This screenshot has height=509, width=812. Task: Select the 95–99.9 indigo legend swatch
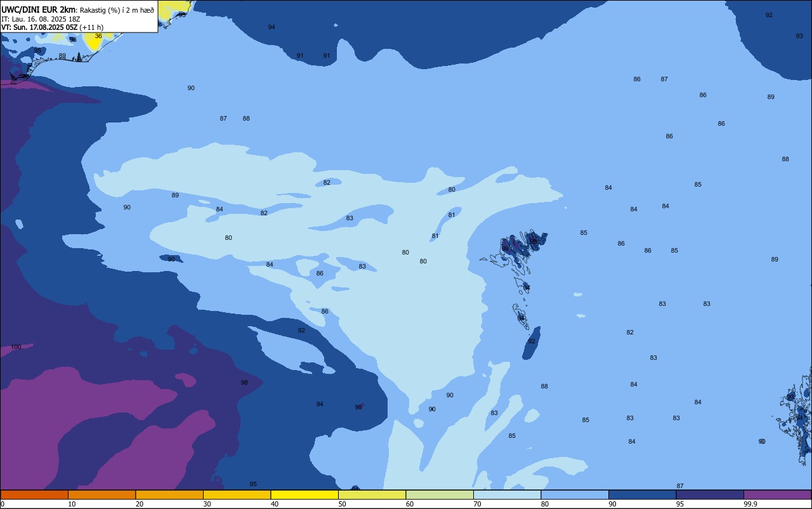point(710,494)
